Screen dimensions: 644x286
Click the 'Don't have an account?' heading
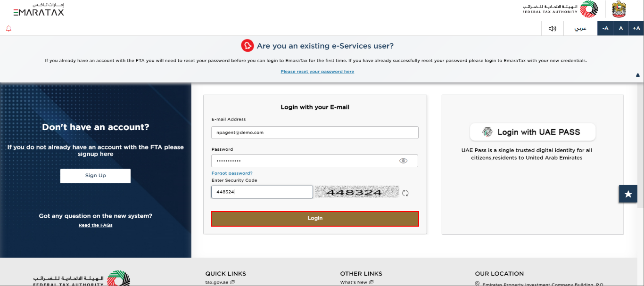(96, 127)
